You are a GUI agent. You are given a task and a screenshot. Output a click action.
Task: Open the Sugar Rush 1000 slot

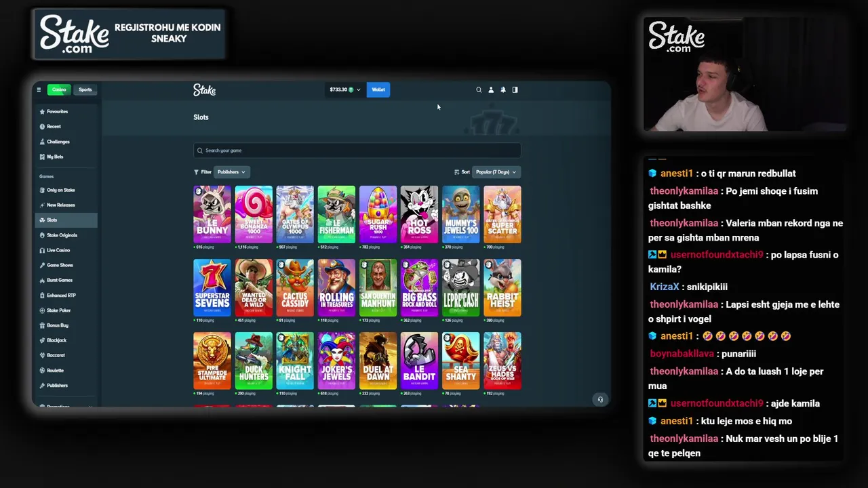(x=378, y=214)
